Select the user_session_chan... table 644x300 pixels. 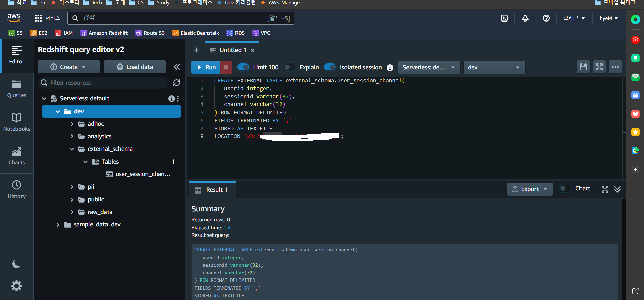[x=138, y=174]
